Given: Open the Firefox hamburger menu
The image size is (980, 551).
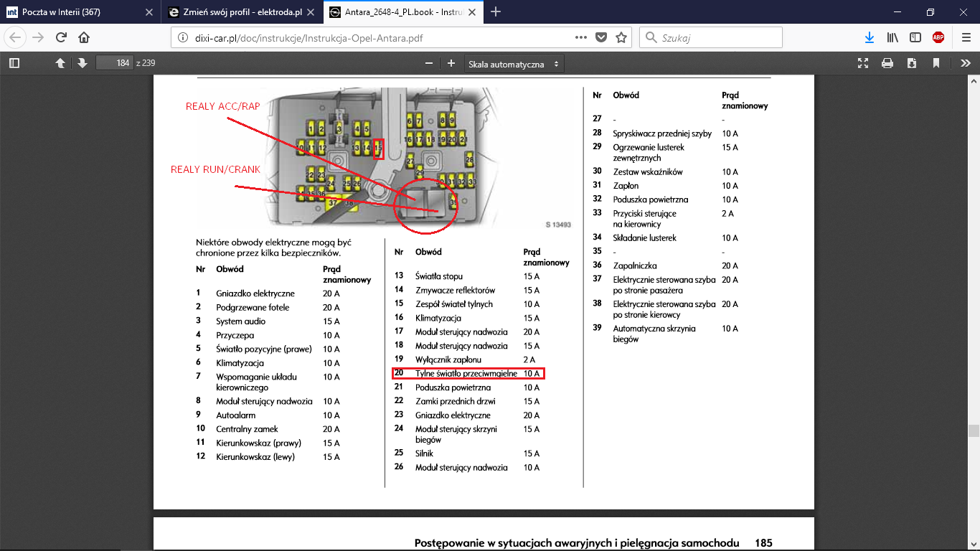Looking at the screenshot, I should (x=965, y=37).
